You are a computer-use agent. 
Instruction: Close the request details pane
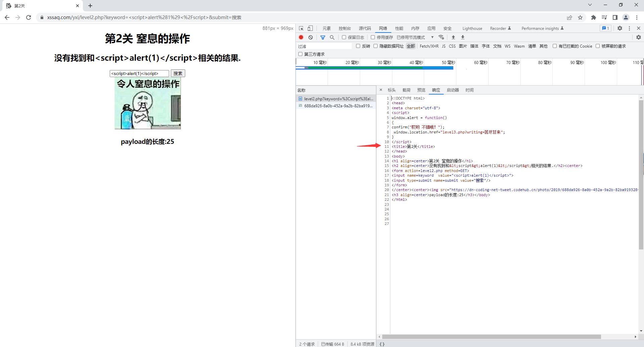pos(381,90)
